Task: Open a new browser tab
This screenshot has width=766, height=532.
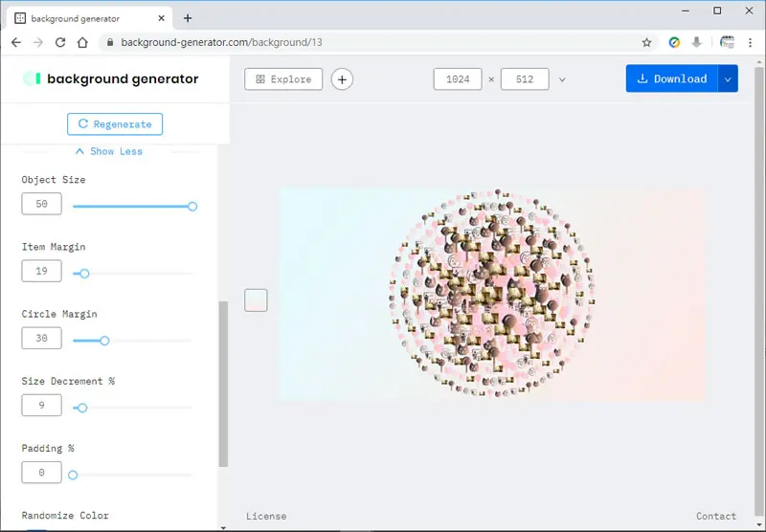Action: pyautogui.click(x=188, y=18)
